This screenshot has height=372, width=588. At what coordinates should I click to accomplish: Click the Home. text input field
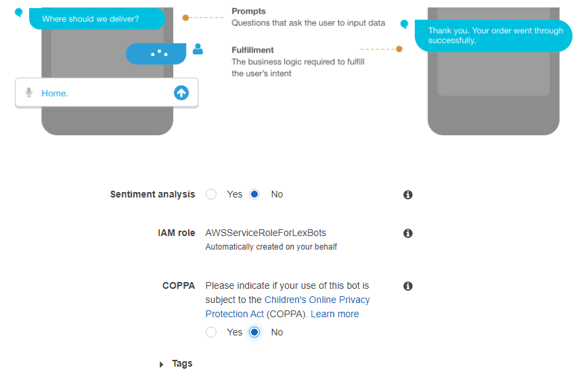click(x=106, y=93)
